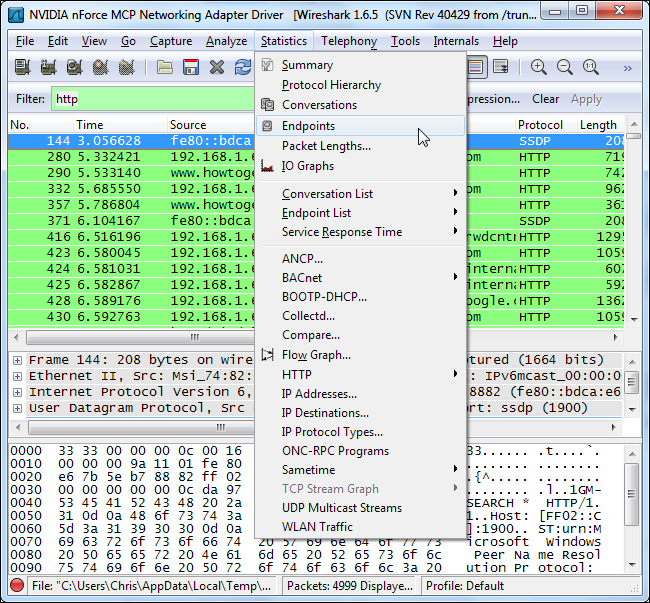Click the red expert info status icon
Screen dimensions: 650x603
coord(17,586)
